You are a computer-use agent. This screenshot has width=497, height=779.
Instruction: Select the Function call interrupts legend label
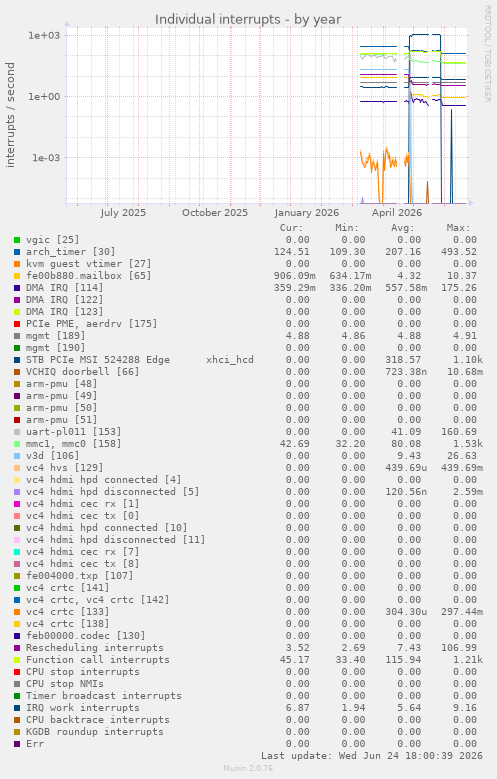pyautogui.click(x=97, y=660)
